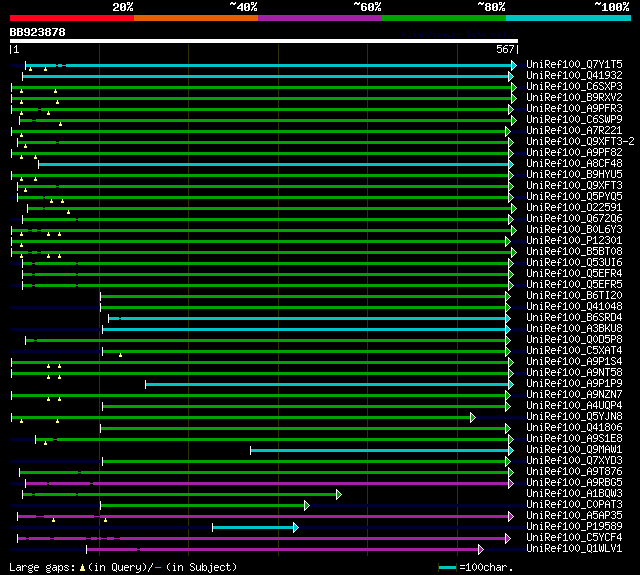Click the UniRef100_A3BKU8 label
Screen dimensions: 640x575
(574, 329)
